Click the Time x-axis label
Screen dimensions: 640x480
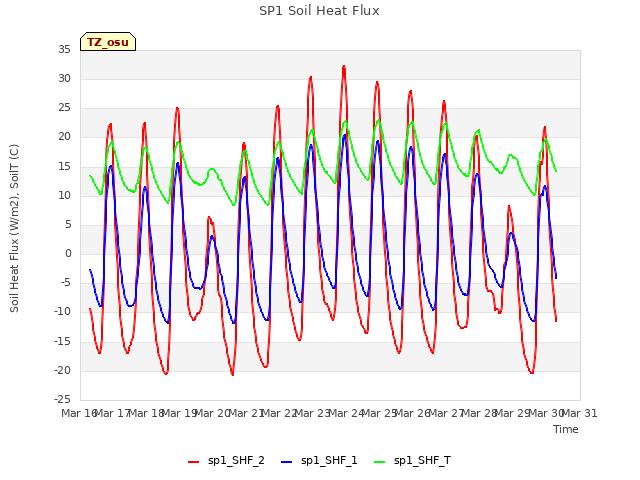point(566,429)
